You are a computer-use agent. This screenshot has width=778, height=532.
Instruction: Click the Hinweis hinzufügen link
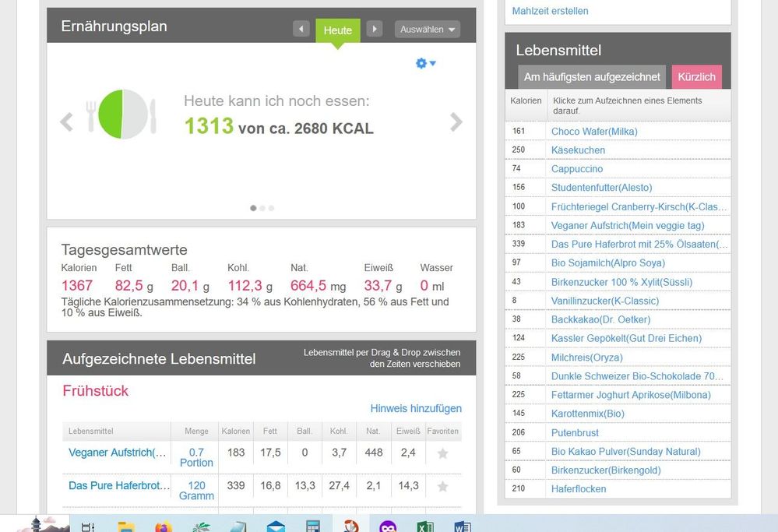point(416,408)
